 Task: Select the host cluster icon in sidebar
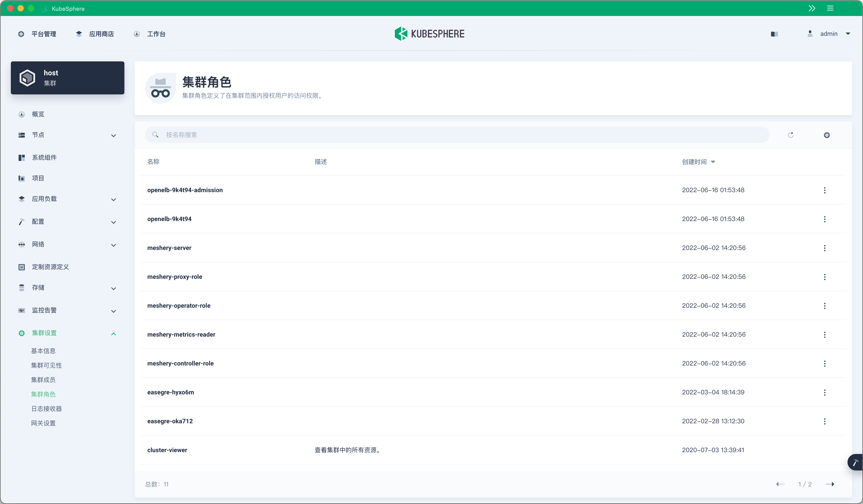(28, 77)
